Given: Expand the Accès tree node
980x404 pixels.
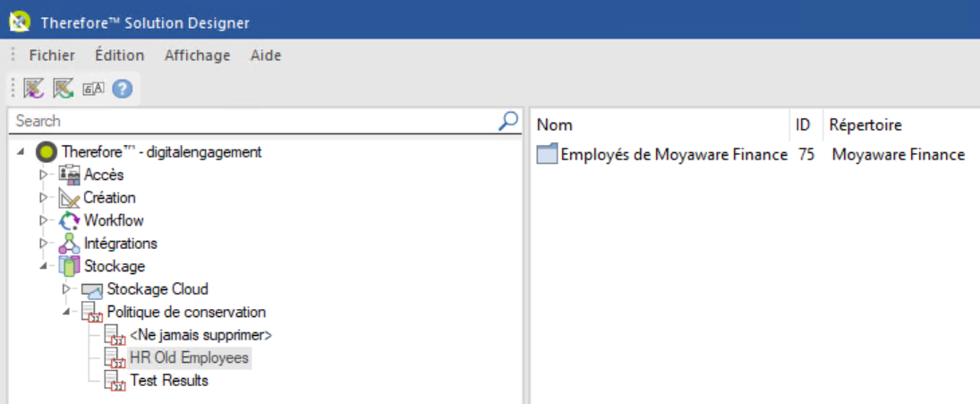Looking at the screenshot, I should (x=44, y=175).
